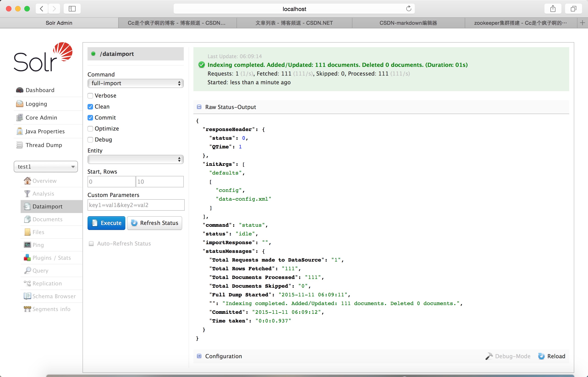
Task: Click the Start input field
Action: [x=111, y=182]
